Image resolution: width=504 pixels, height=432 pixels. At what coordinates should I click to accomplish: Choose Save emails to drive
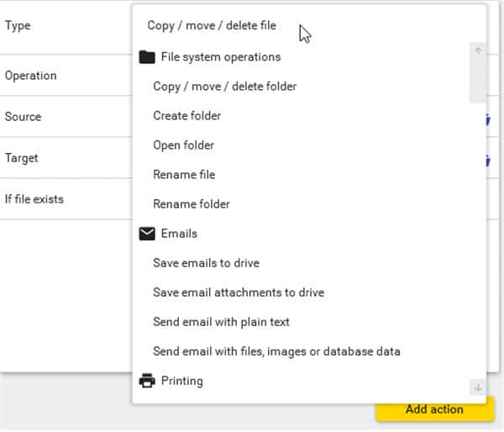click(x=206, y=262)
